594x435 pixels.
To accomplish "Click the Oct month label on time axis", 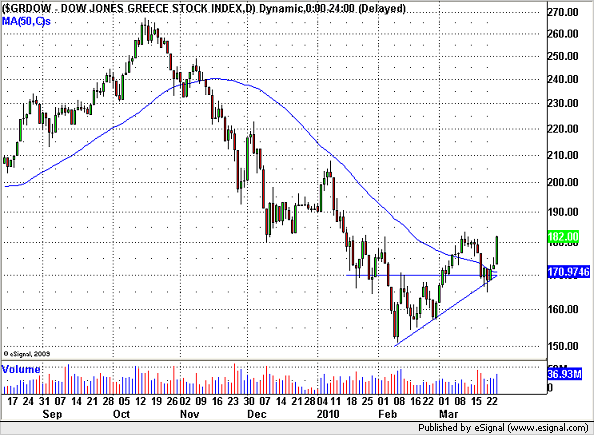I will tap(122, 414).
